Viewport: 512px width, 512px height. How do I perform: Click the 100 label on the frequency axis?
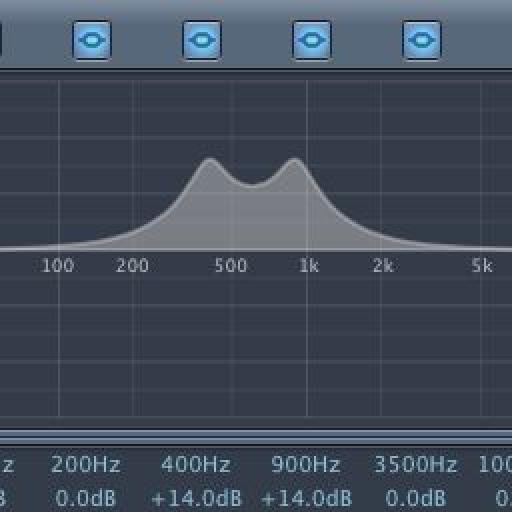(x=57, y=266)
